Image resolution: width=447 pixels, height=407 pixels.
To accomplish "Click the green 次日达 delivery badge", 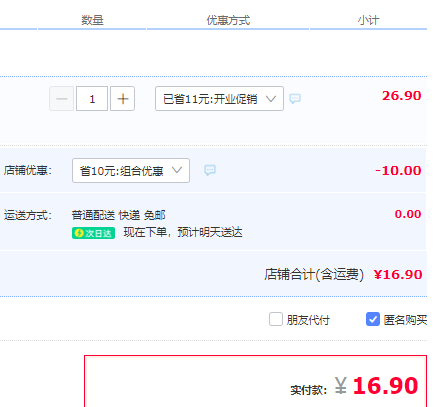I will pyautogui.click(x=93, y=233).
